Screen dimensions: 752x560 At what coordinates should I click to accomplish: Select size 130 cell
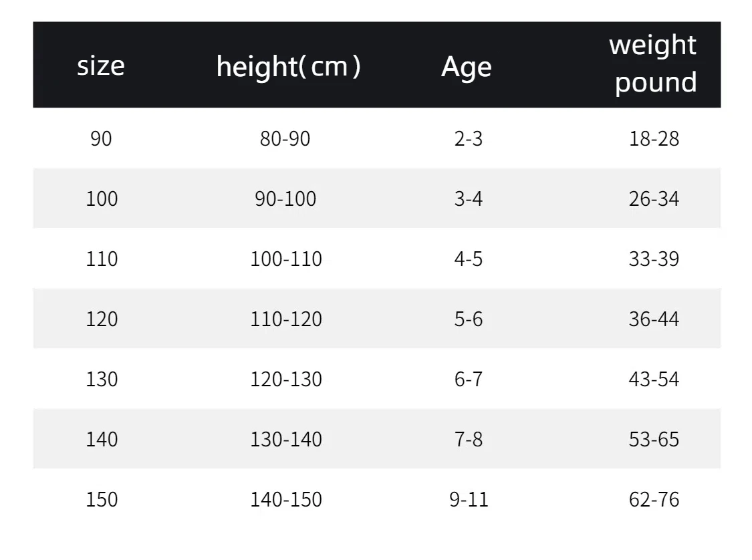[x=102, y=380]
